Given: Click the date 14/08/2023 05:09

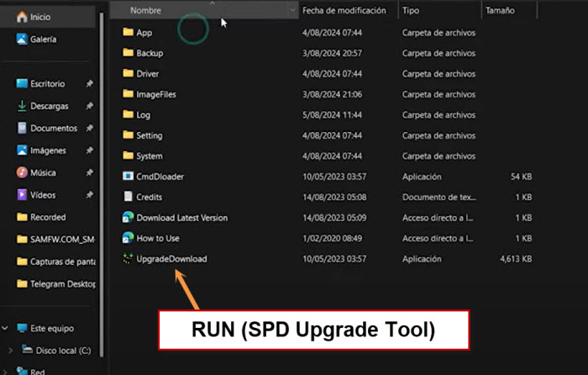Looking at the screenshot, I should click(x=334, y=218).
